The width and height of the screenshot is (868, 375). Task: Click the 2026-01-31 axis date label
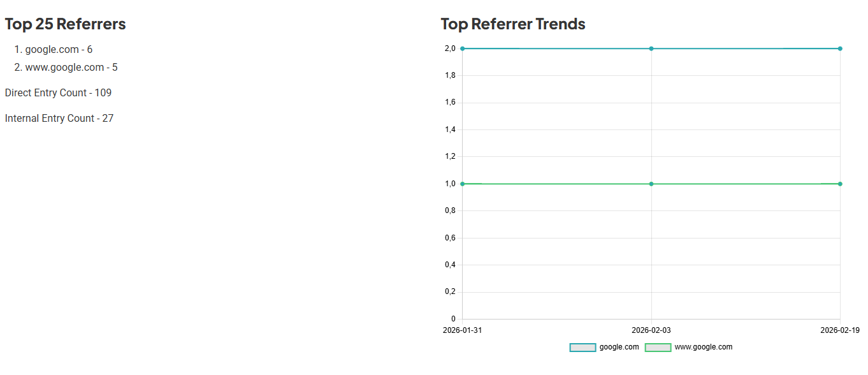click(463, 330)
